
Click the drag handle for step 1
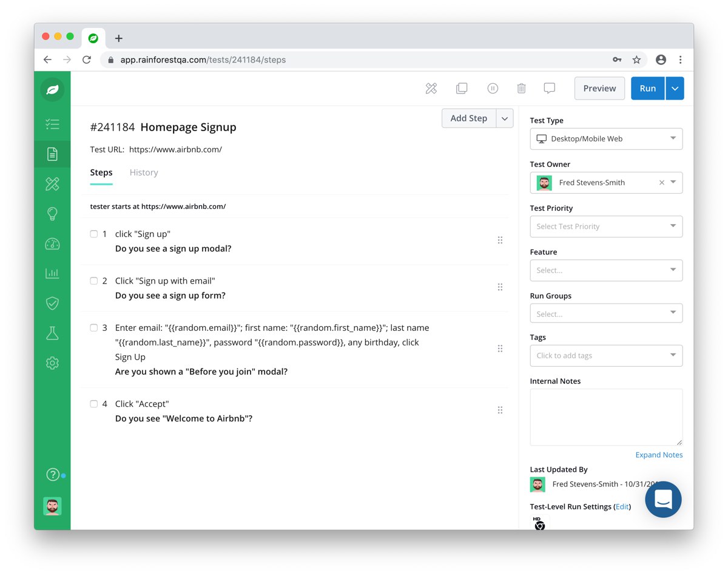click(x=500, y=240)
